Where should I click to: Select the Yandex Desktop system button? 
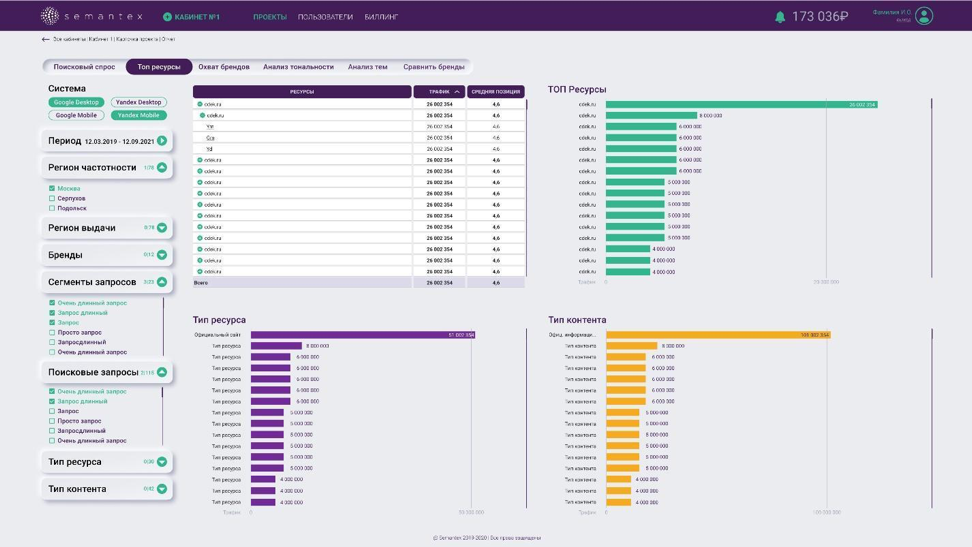tap(138, 102)
